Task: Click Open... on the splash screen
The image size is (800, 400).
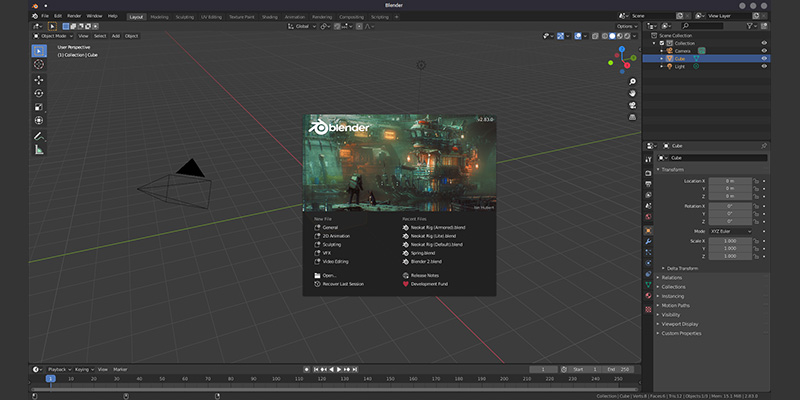Action: tap(329, 276)
